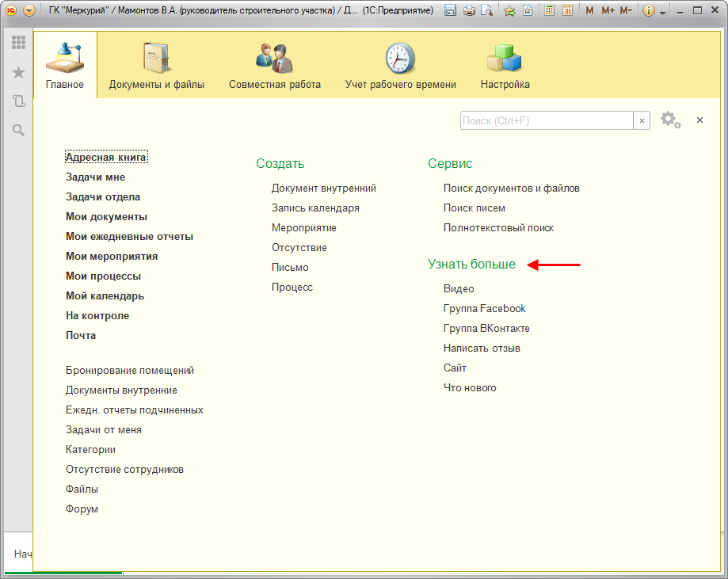728x579 pixels.
Task: Open Задачи мне
Action: 95,177
